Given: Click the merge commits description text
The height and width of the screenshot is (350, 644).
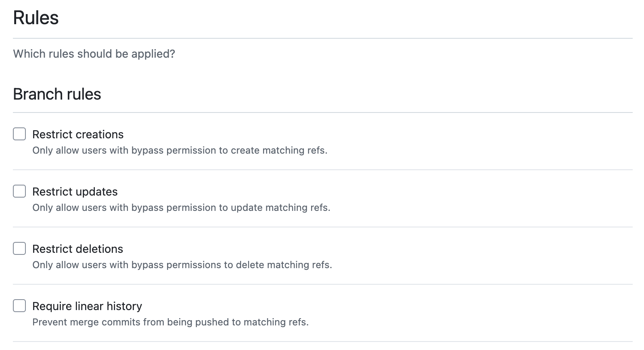Looking at the screenshot, I should (170, 322).
